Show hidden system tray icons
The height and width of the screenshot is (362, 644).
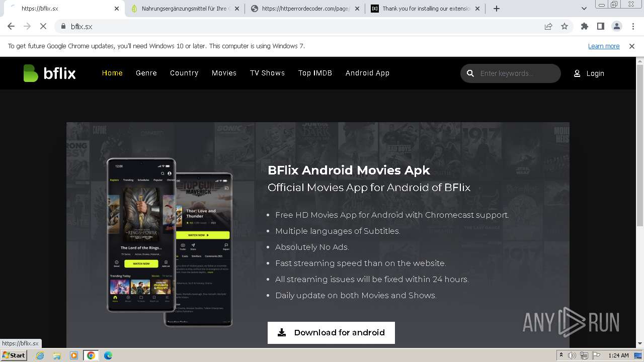point(561,355)
